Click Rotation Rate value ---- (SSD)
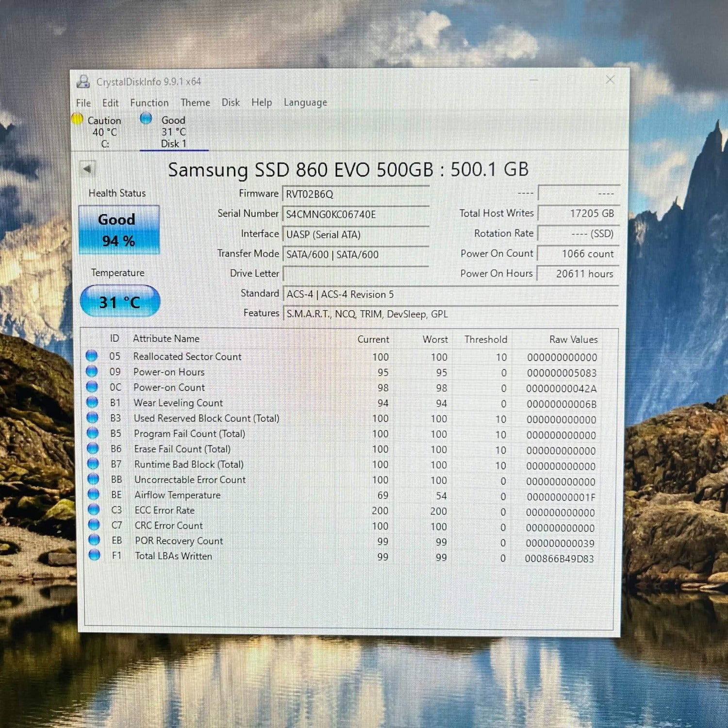This screenshot has width=728, height=728. pyautogui.click(x=579, y=233)
